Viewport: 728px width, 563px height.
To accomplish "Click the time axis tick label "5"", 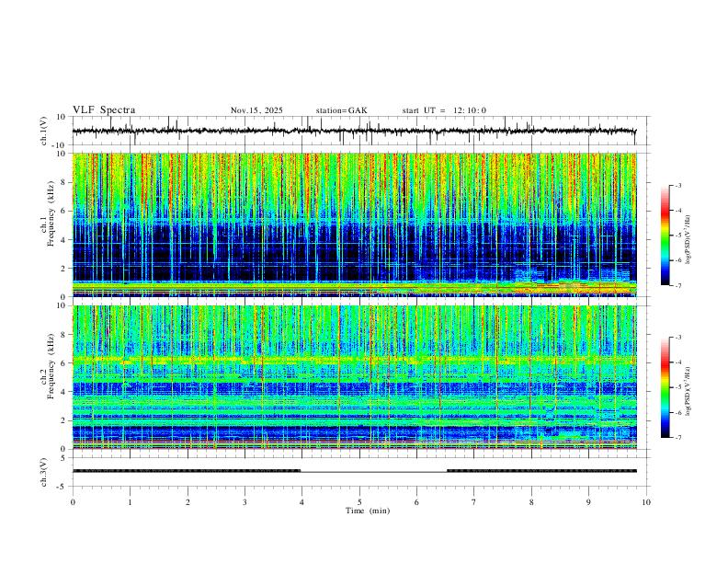I will pyautogui.click(x=359, y=502).
